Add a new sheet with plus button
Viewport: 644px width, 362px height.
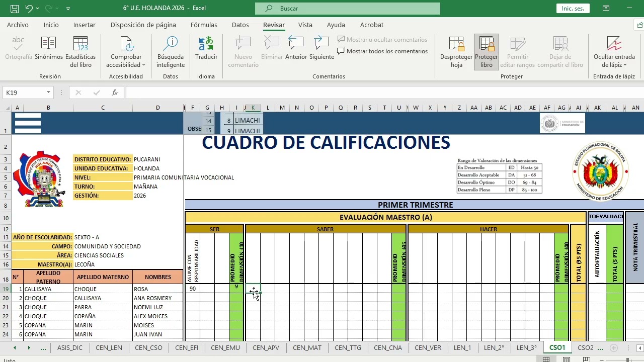[x=613, y=348]
